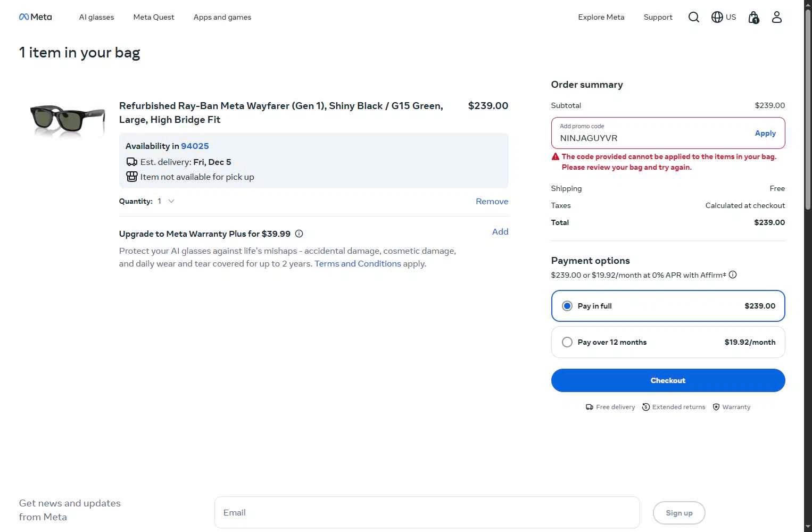
Task: Add Meta Warranty Plus
Action: point(500,231)
